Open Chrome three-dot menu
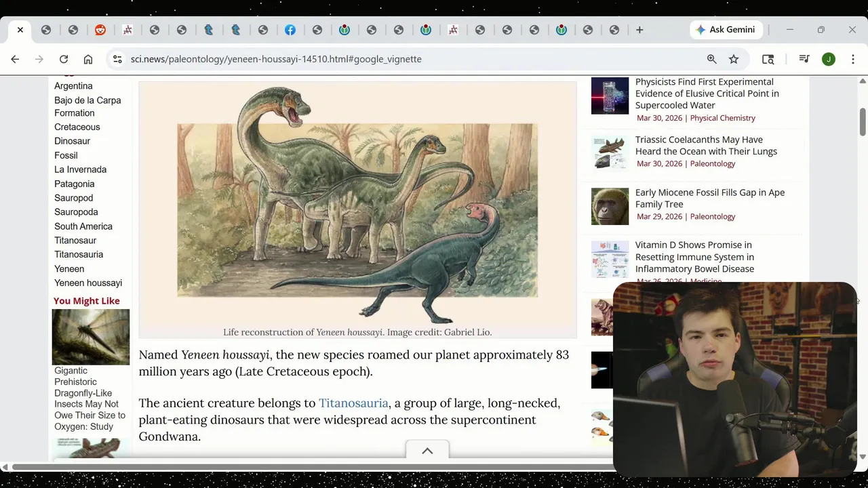Viewport: 868px width, 488px height. 853,59
